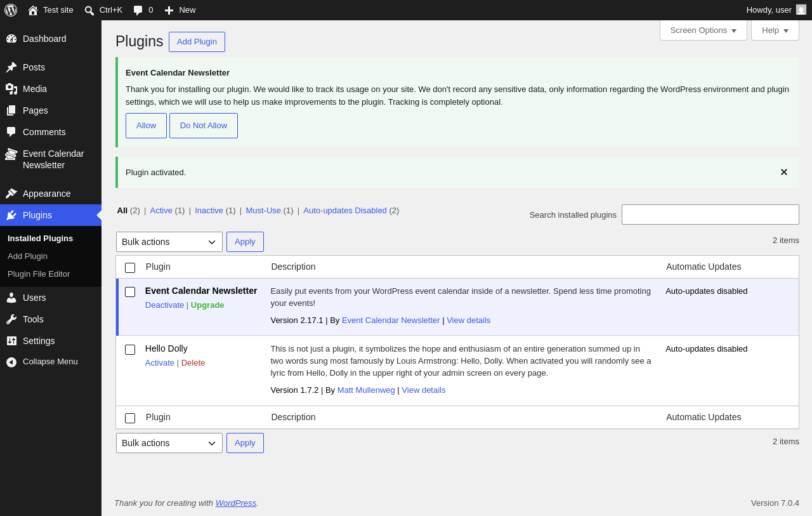Click bottom Apply button
812x516 pixels.
pyautogui.click(x=245, y=443)
